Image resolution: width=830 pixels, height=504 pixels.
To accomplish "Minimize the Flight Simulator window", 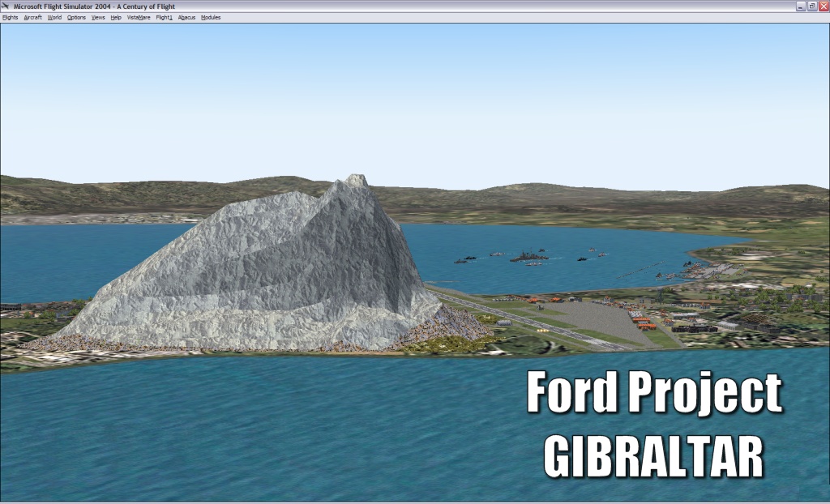I will point(801,6).
